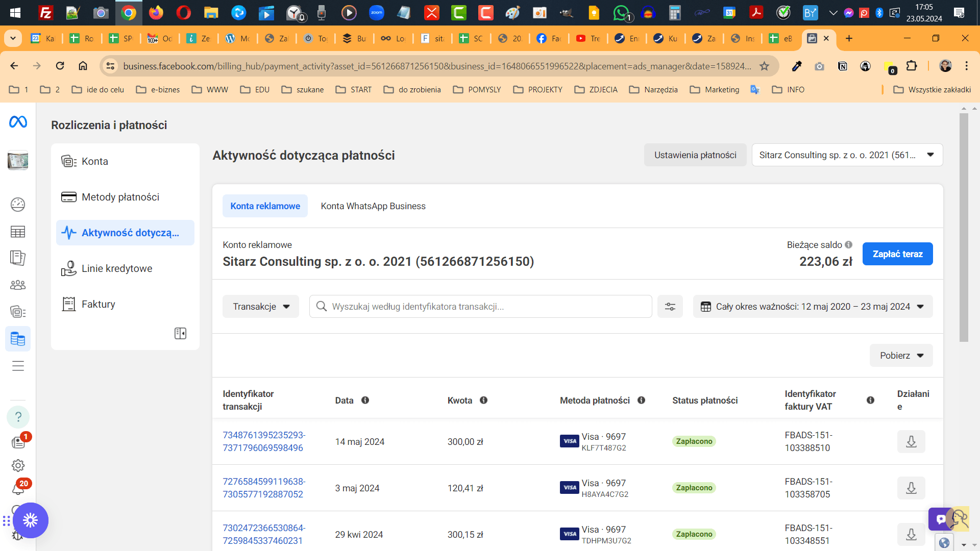Open the date range selector dropdown
The height and width of the screenshot is (551, 980).
(x=813, y=307)
